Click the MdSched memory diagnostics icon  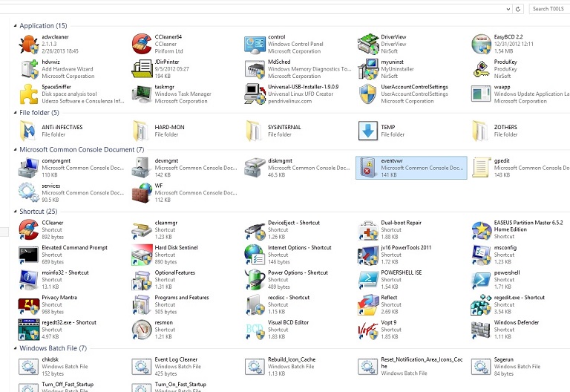coord(255,69)
